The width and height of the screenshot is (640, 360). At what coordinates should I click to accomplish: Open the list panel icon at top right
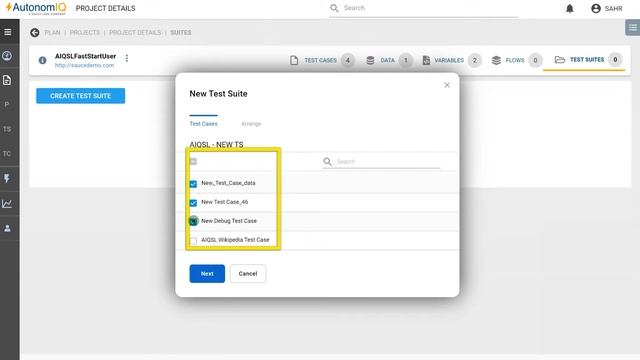[x=633, y=28]
